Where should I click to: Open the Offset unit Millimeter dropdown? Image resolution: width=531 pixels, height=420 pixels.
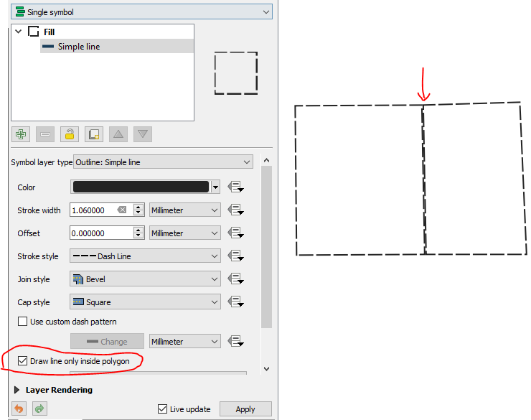[185, 233]
